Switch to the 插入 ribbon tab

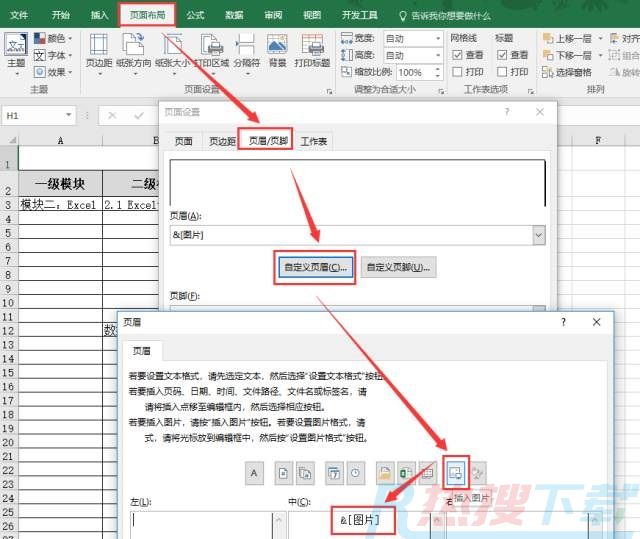pyautogui.click(x=100, y=16)
